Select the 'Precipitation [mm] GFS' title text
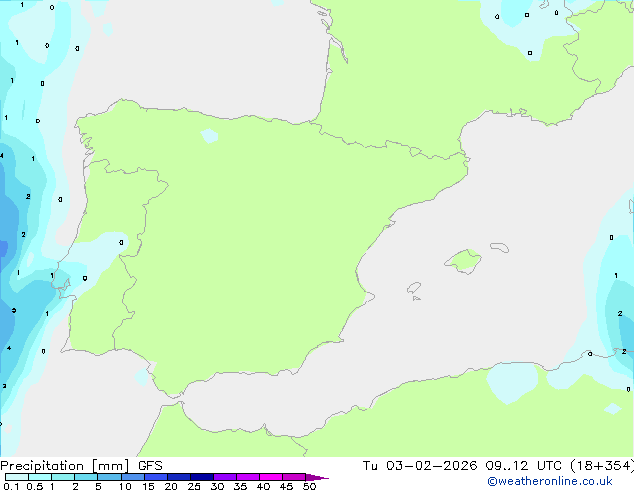Image resolution: width=634 pixels, height=490 pixels. click(81, 466)
